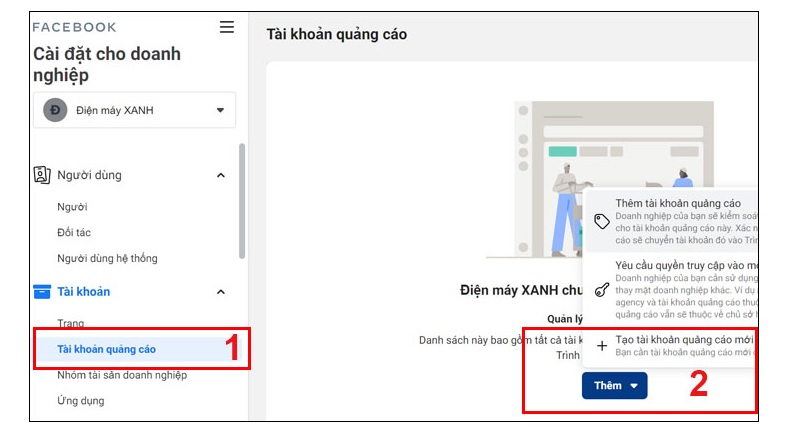800x441 pixels.
Task: Collapse the Tài khoản section
Action: coord(221,292)
